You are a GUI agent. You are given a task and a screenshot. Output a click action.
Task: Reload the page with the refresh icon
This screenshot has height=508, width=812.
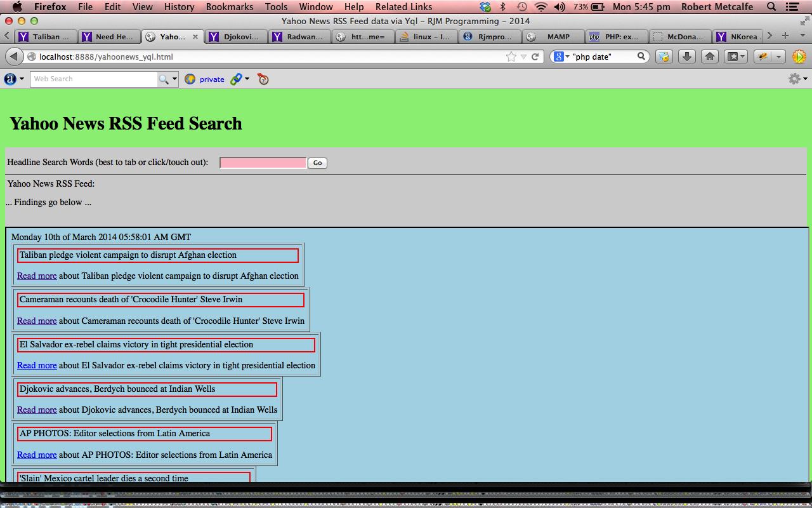tap(535, 57)
